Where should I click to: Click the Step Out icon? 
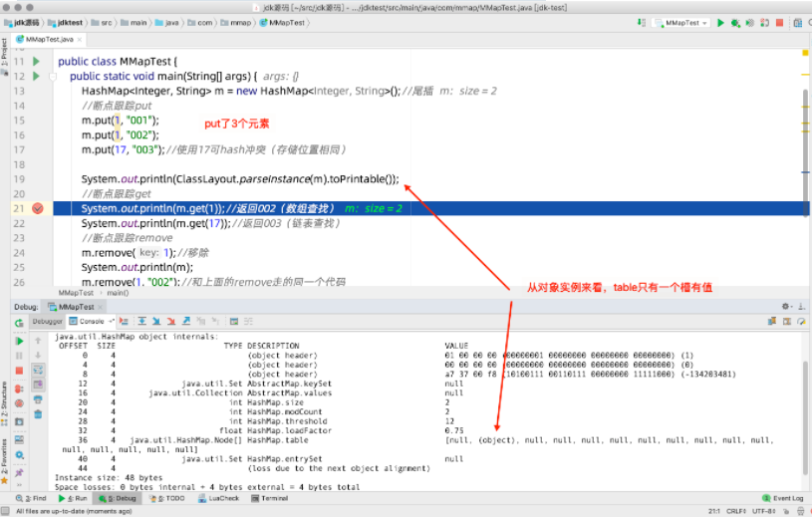click(186, 322)
